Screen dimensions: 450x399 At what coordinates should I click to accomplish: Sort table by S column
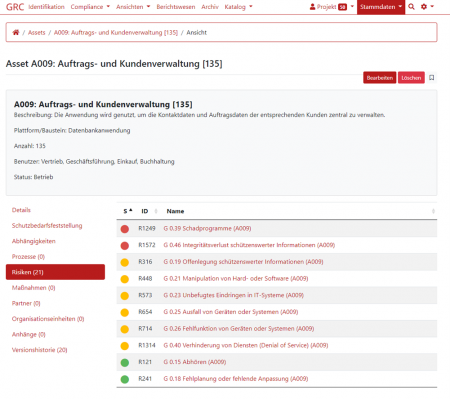tap(128, 211)
